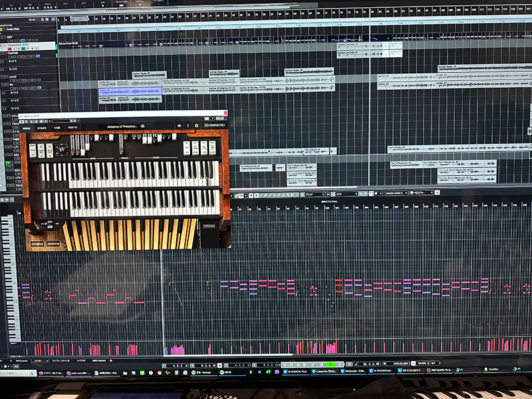Open the snap type dropdown in Key Editor toolbar

point(315,194)
